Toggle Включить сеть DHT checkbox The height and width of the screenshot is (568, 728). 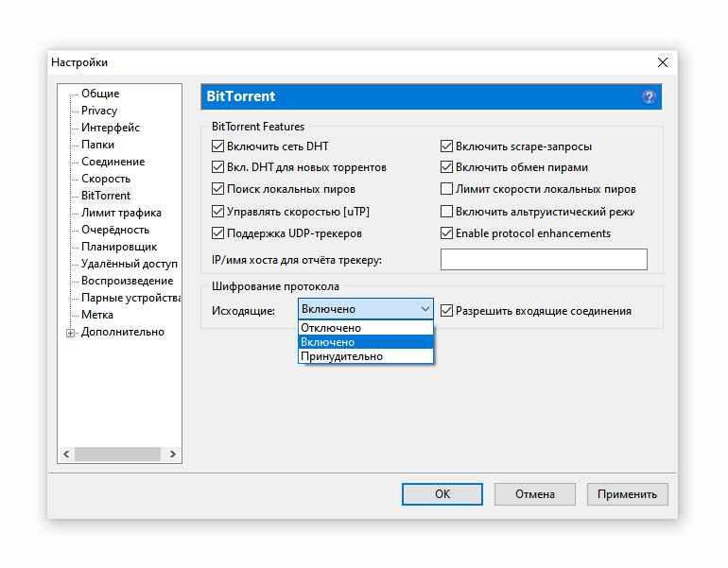[217, 146]
